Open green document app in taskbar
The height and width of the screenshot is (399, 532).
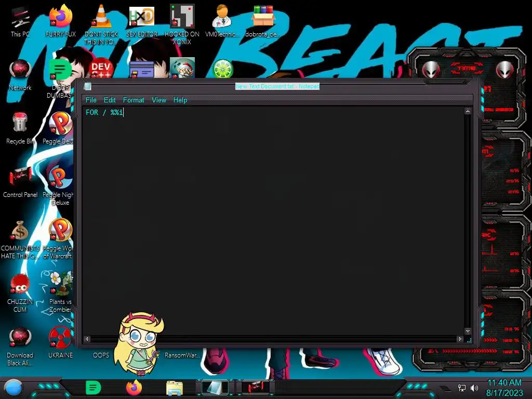click(94, 388)
